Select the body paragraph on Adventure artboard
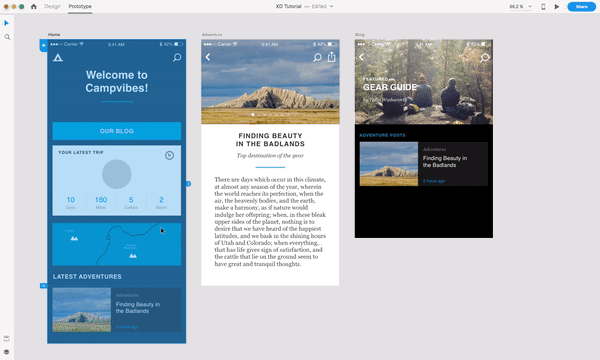 coord(270,222)
